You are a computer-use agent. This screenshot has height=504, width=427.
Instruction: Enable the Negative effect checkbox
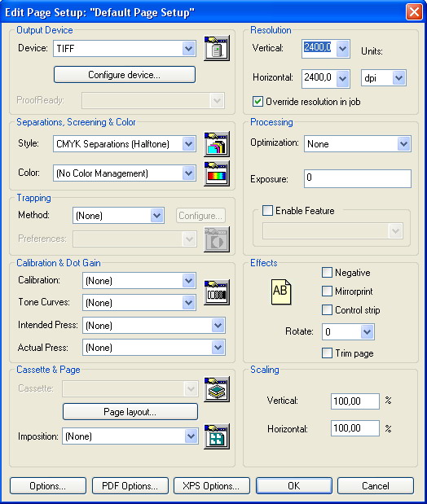tap(327, 273)
